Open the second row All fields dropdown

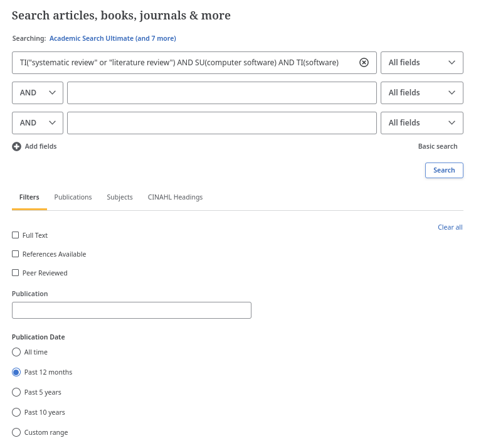[x=422, y=93]
